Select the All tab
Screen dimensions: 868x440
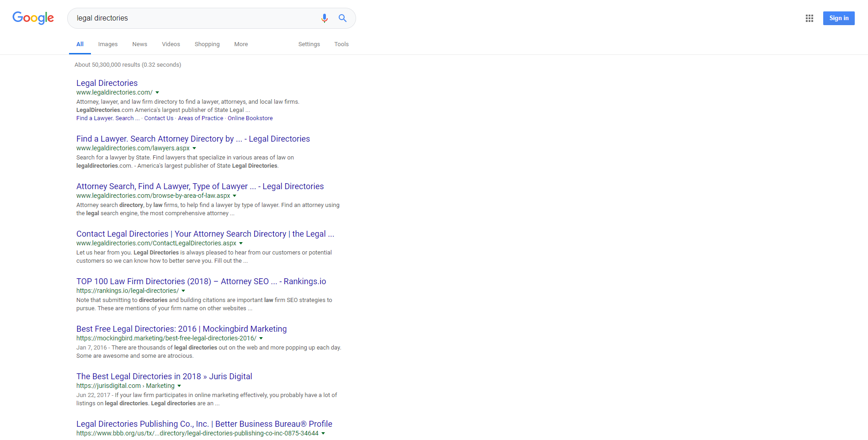tap(80, 44)
